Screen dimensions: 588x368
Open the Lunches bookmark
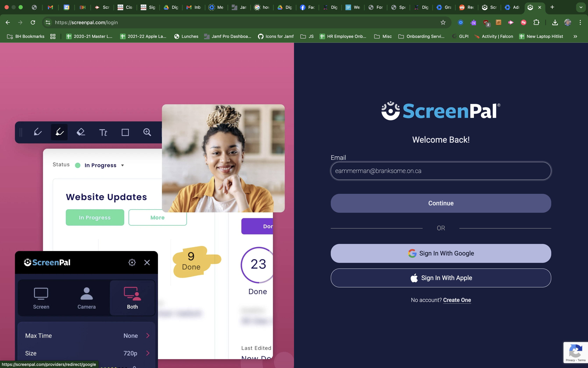(186, 36)
